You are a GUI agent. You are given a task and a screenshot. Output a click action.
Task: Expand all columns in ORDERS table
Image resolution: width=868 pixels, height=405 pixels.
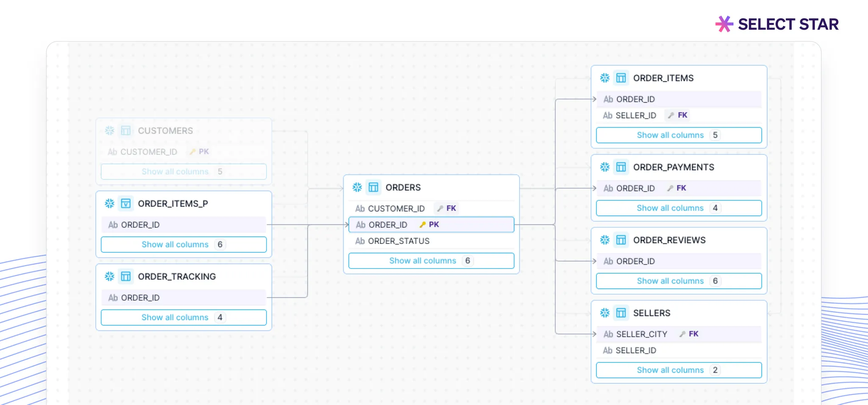point(431,261)
